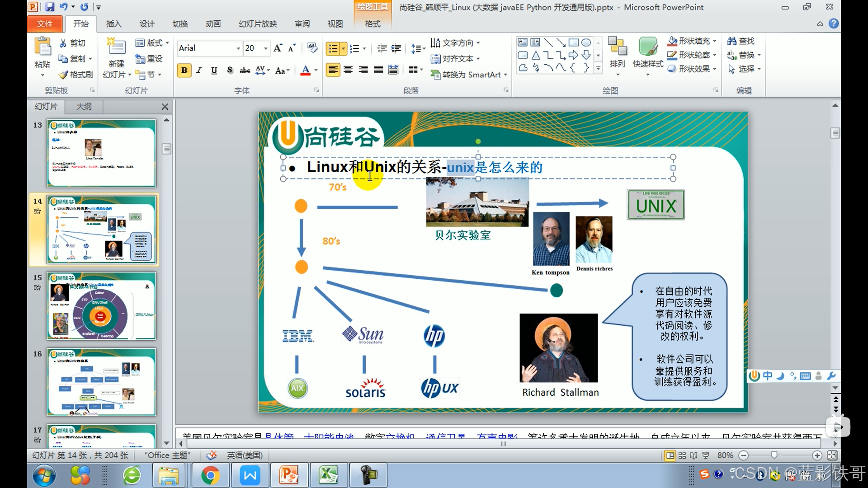Click the New Slide icon

[116, 47]
